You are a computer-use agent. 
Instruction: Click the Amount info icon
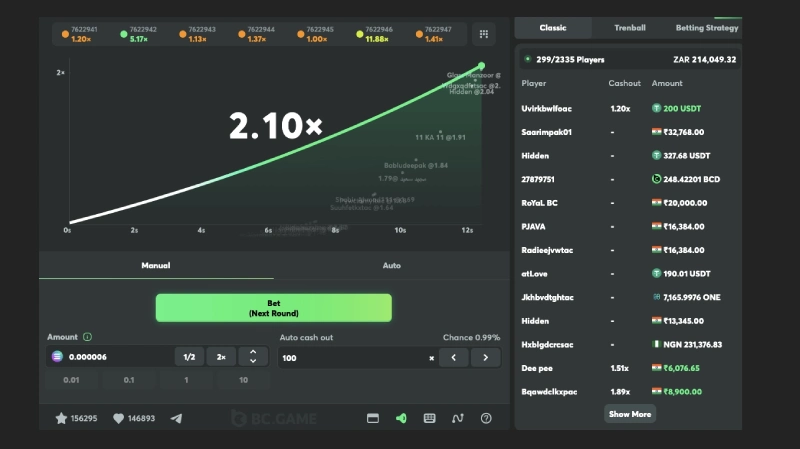88,337
